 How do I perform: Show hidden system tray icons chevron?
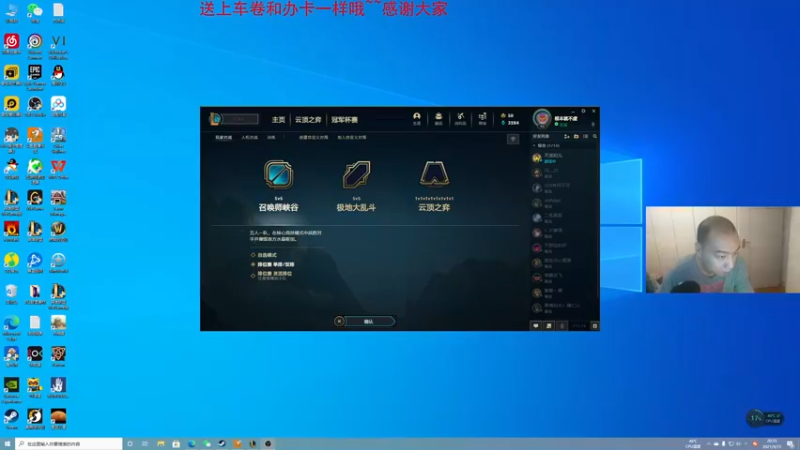point(708,444)
